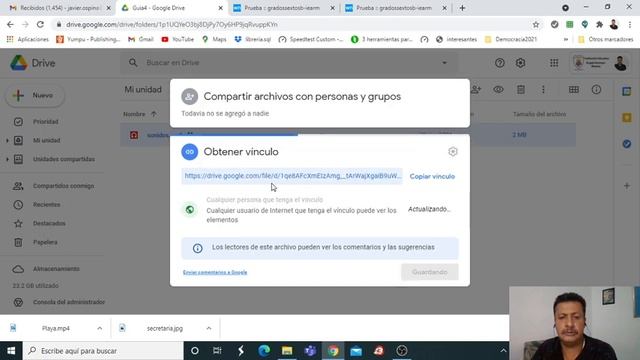Screen dimensions: 640x360
Task: Expand the Mi unidad tree arrow
Action: coord(7,140)
